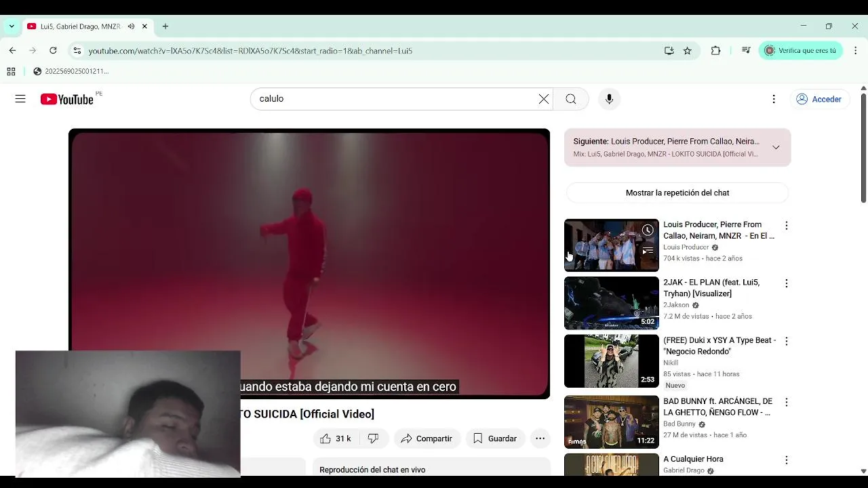Screen dimensions: 868x488
Task: Click the video player to pause playback
Action: [309, 263]
